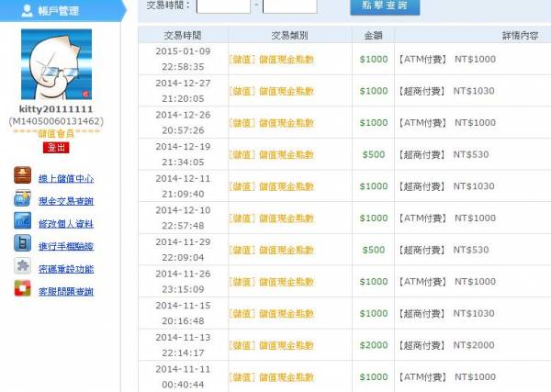Image resolution: width=551 pixels, height=392 pixels.
Task: Click the 密碼重設功能 gear icon
Action: (x=23, y=267)
